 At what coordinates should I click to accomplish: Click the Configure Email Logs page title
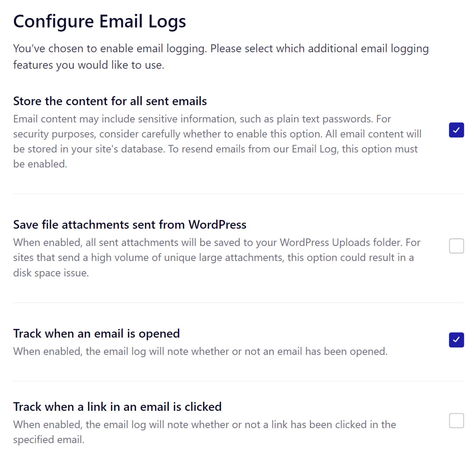(99, 21)
